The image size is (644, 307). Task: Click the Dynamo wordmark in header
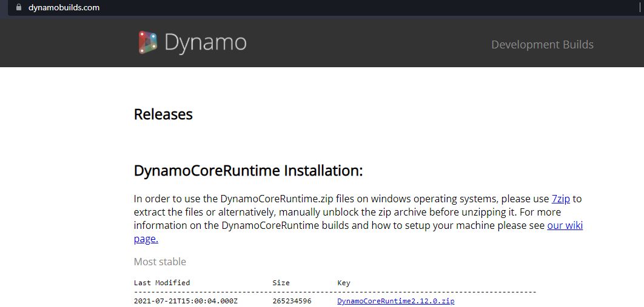pos(206,42)
